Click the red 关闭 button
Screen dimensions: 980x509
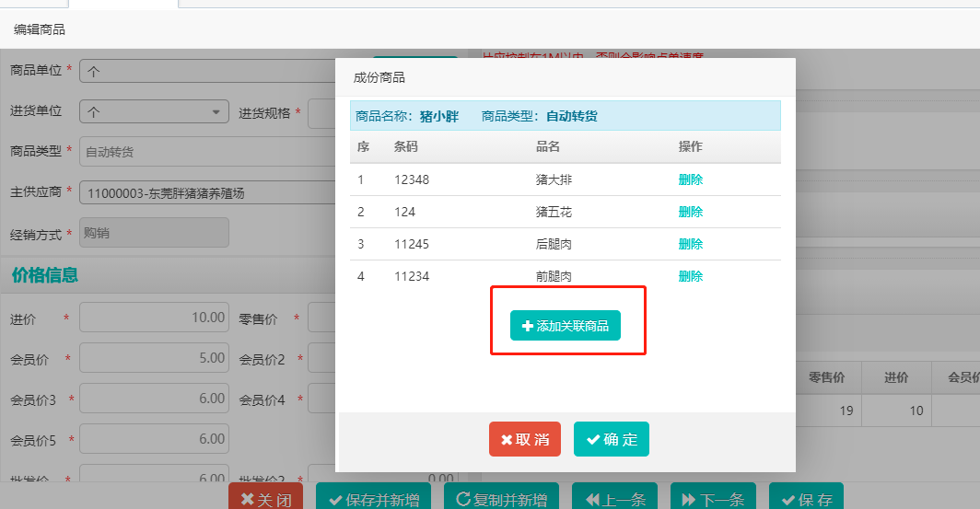pyautogui.click(x=265, y=499)
